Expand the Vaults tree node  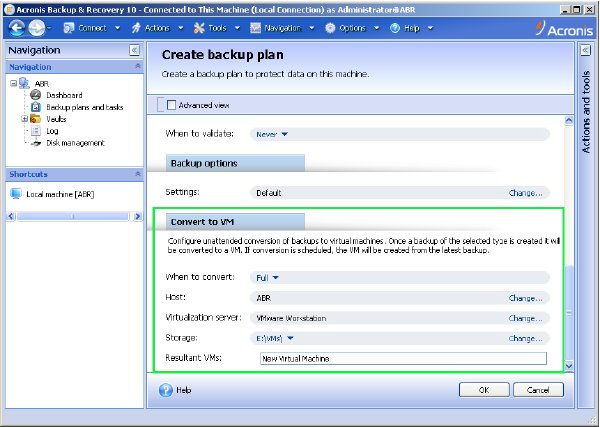pos(25,119)
